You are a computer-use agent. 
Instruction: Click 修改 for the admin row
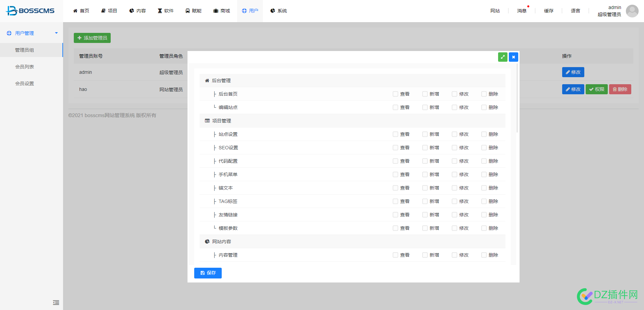[x=573, y=72]
